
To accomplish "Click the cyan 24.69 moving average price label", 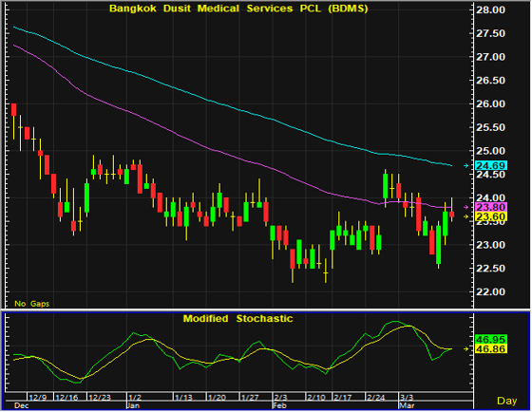I will tap(491, 165).
